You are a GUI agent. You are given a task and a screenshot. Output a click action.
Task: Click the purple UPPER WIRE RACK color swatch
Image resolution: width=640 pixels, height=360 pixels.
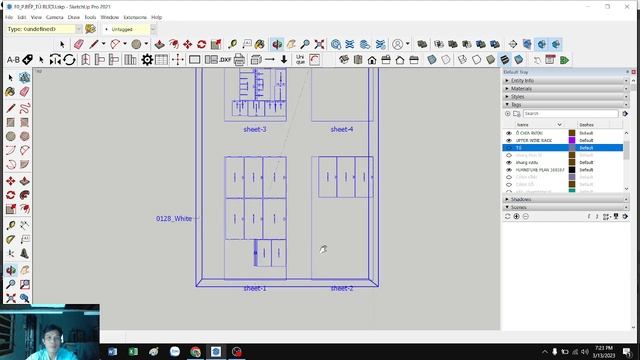pyautogui.click(x=572, y=140)
